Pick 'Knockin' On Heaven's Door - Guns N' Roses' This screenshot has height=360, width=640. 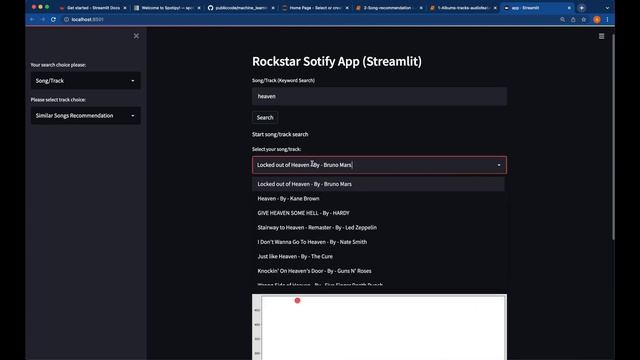point(378,271)
